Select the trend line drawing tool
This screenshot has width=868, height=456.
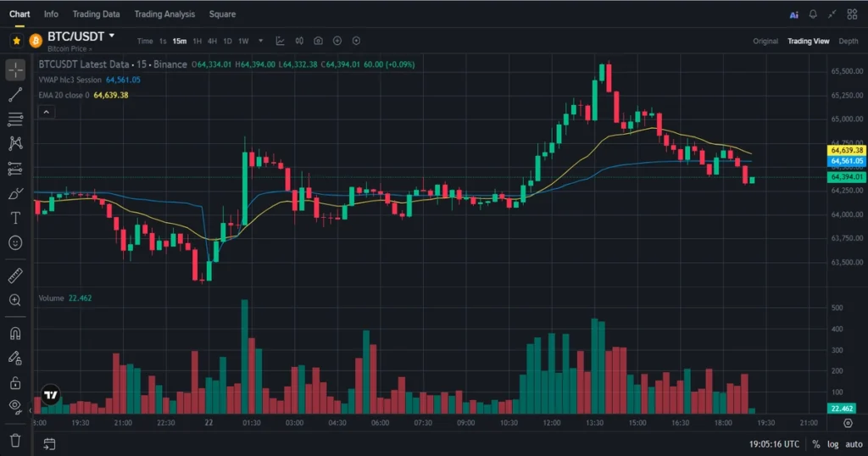(x=15, y=95)
